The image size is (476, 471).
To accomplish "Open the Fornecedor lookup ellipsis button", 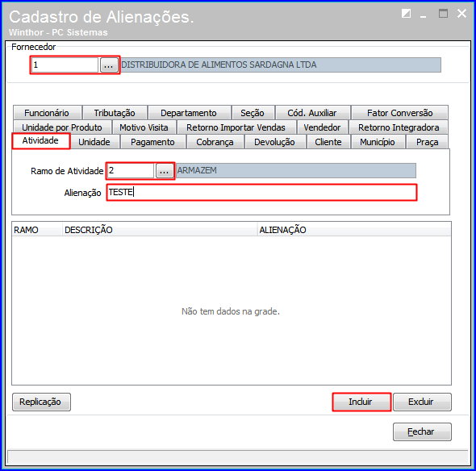I will tap(109, 65).
